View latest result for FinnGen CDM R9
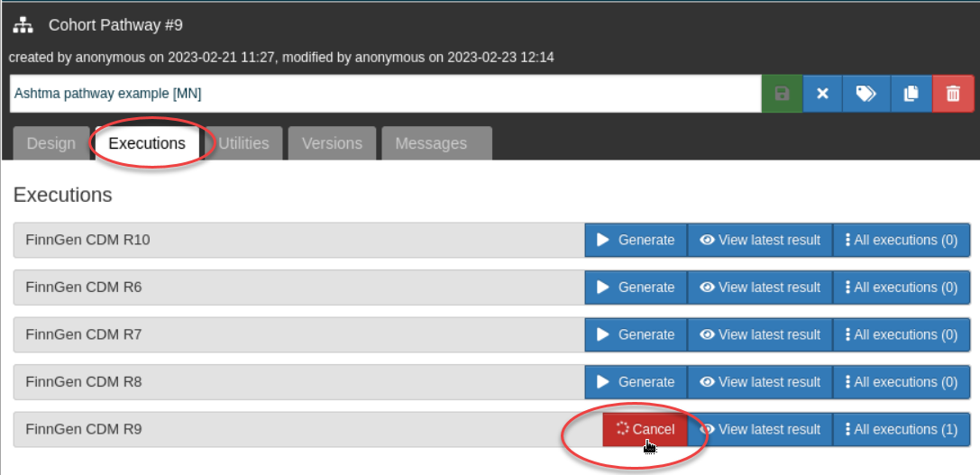The height and width of the screenshot is (475, 980). tap(760, 429)
